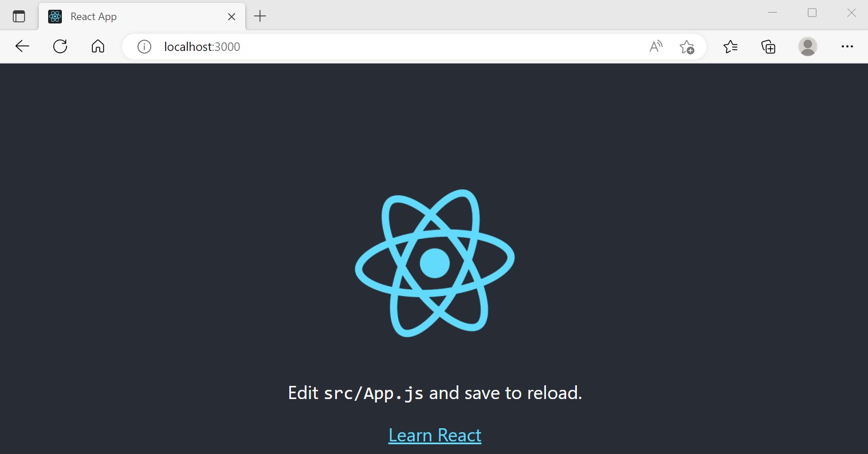Image resolution: width=868 pixels, height=454 pixels.
Task: Minimize the browser window
Action: [772, 13]
